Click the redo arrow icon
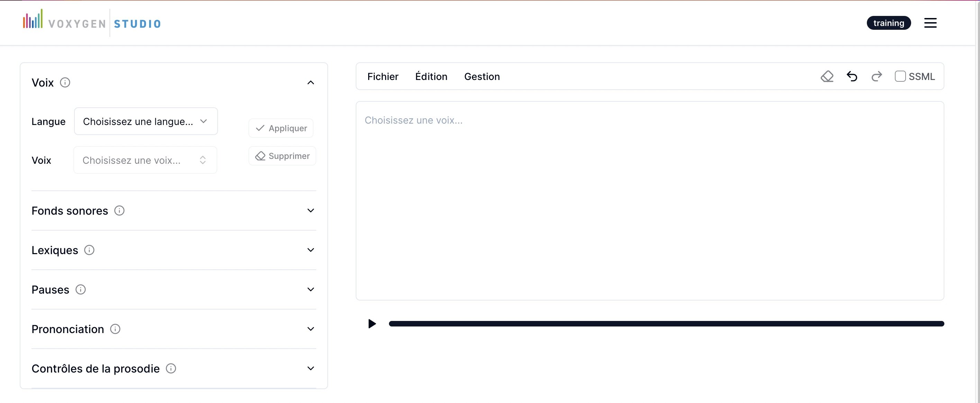 pyautogui.click(x=877, y=77)
